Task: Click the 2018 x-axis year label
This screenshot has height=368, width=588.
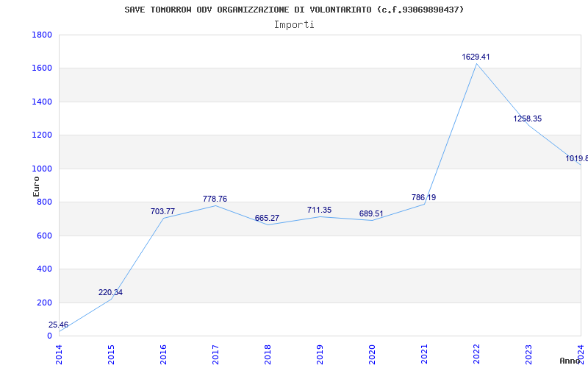Action: click(268, 353)
